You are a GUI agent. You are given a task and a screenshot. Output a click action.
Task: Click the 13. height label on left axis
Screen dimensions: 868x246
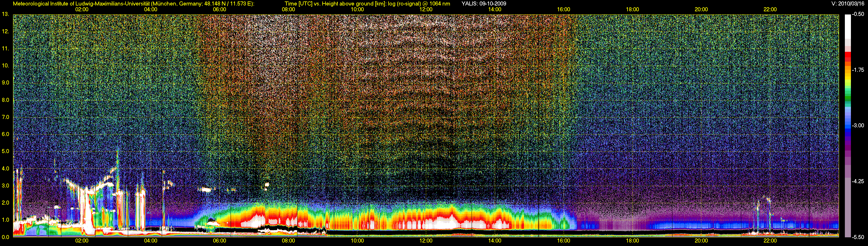[x=5, y=14]
